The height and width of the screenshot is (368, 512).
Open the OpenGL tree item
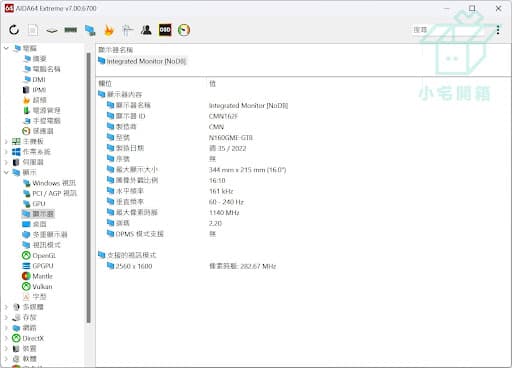click(x=39, y=256)
